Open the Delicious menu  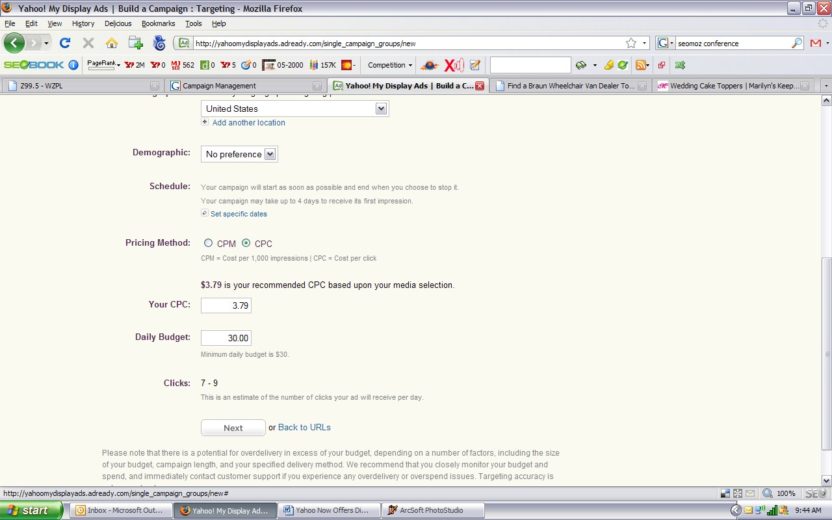(x=118, y=23)
